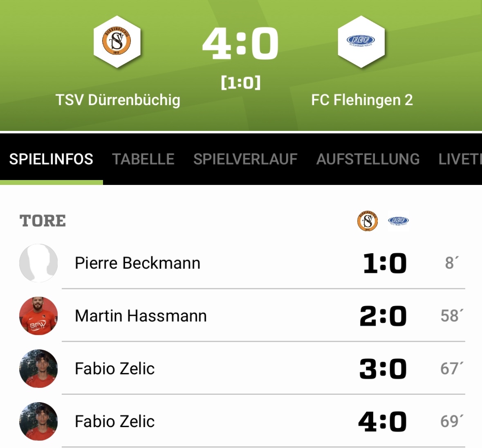Show the Aufstellung tab

point(368,159)
